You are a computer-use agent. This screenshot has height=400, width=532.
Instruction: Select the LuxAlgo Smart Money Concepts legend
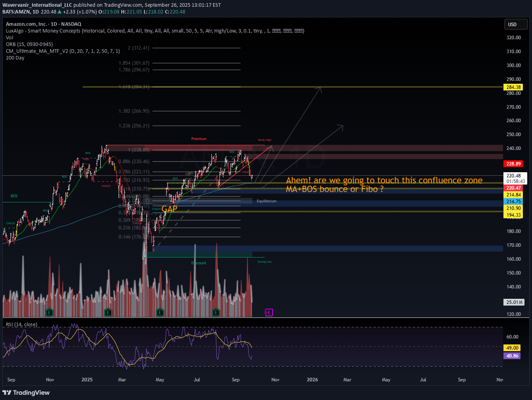click(155, 31)
